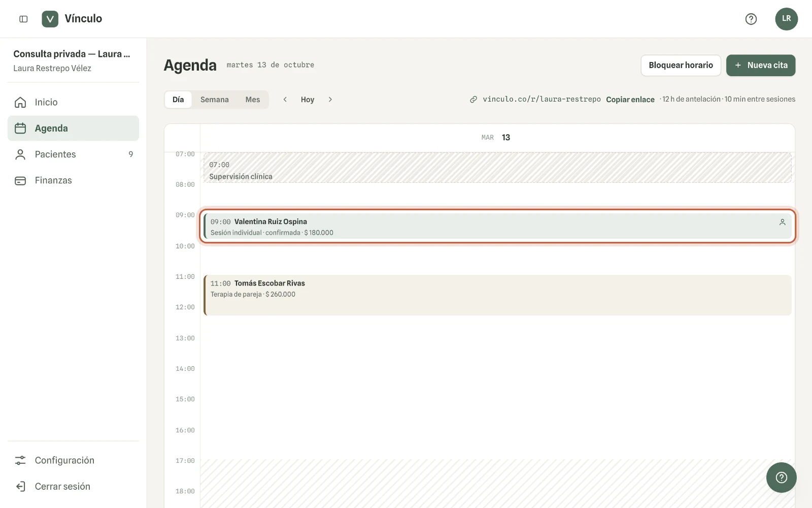Viewport: 812px width, 508px height.
Task: Click Copiar enlace link
Action: pos(630,100)
